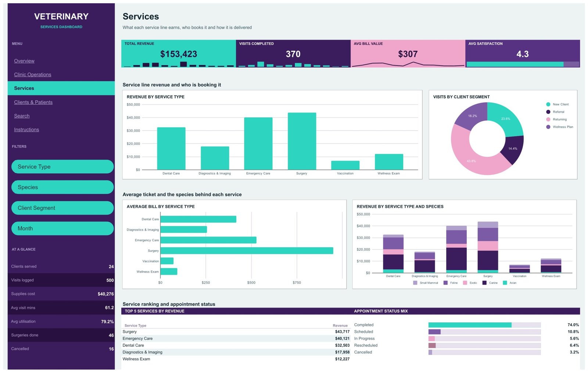Open the Search link in menu
Image resolution: width=588 pixels, height=373 pixels.
pyautogui.click(x=22, y=116)
